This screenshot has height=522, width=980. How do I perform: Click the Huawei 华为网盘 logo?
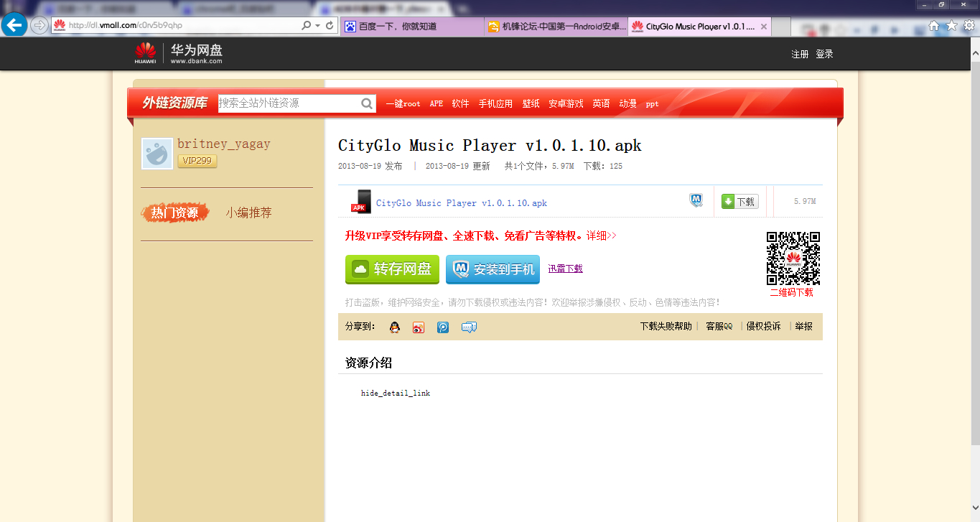click(x=179, y=53)
